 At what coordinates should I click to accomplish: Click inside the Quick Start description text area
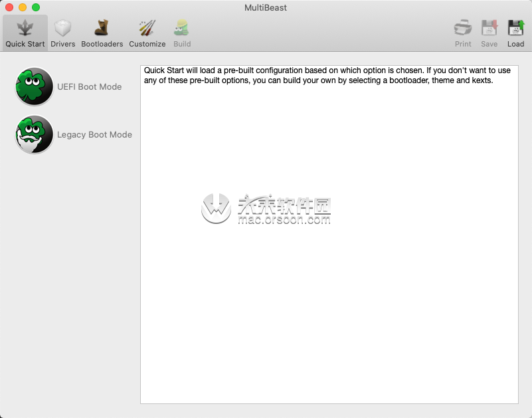[x=329, y=235]
